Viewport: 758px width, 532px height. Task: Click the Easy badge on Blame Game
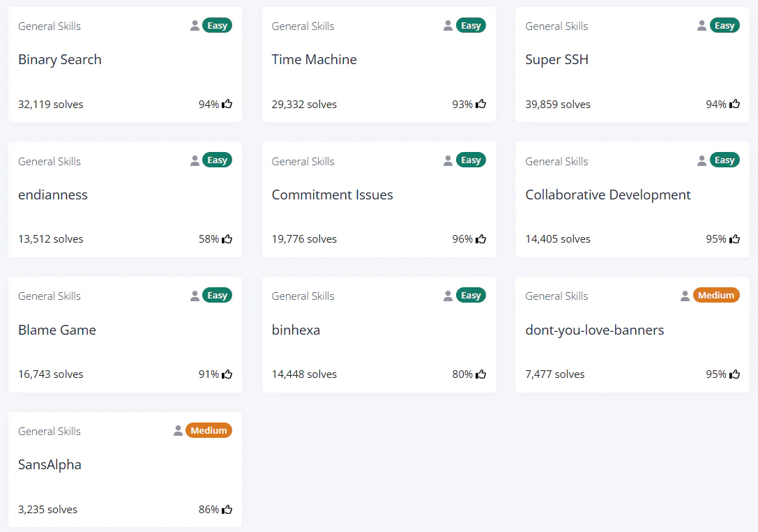pyautogui.click(x=217, y=295)
